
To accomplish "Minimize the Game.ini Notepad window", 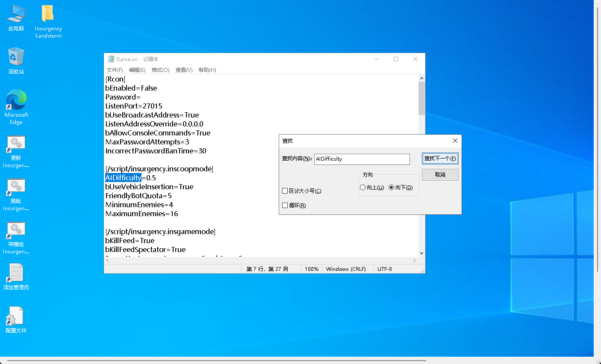I will pos(377,59).
